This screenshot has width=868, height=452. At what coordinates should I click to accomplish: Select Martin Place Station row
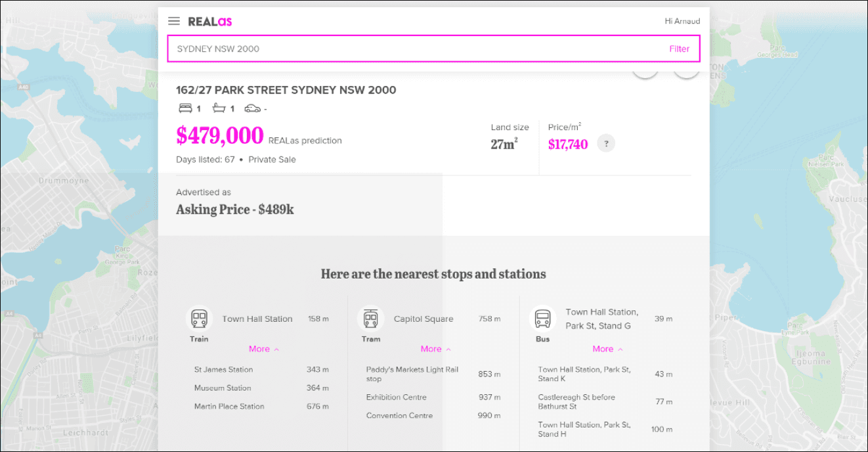261,406
